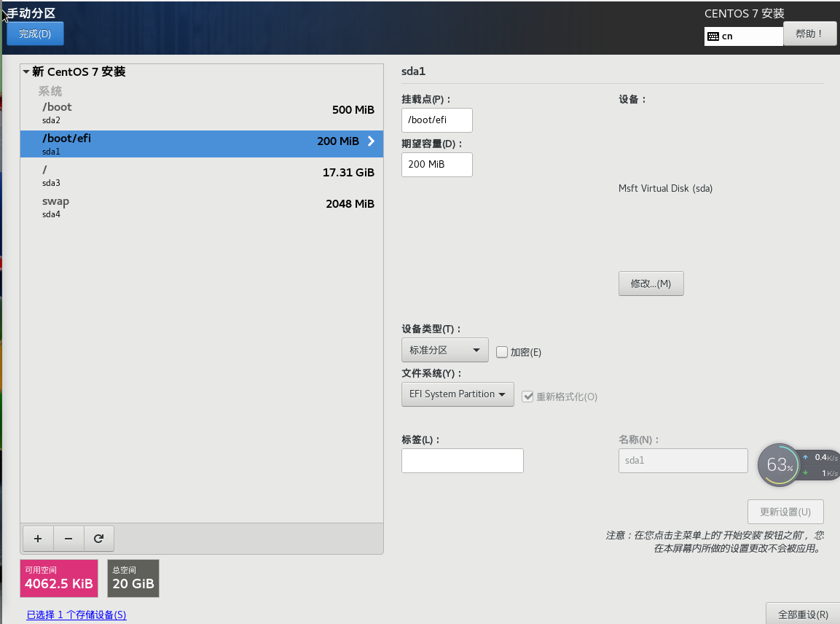This screenshot has height=624, width=840.
Task: Open the 设备类型 标准分区 dropdown
Action: 444,350
